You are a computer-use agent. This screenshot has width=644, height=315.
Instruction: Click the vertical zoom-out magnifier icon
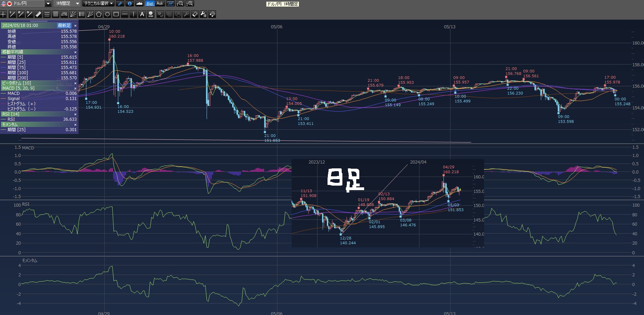180,3
